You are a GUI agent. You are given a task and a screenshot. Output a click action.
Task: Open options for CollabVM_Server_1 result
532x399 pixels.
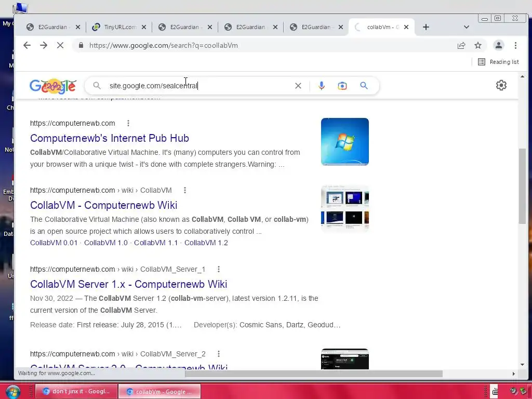click(219, 269)
